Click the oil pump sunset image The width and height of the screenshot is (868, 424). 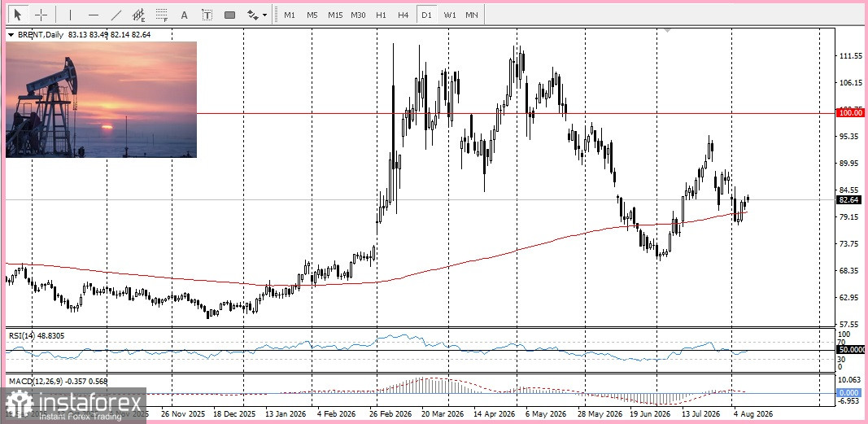(x=102, y=99)
